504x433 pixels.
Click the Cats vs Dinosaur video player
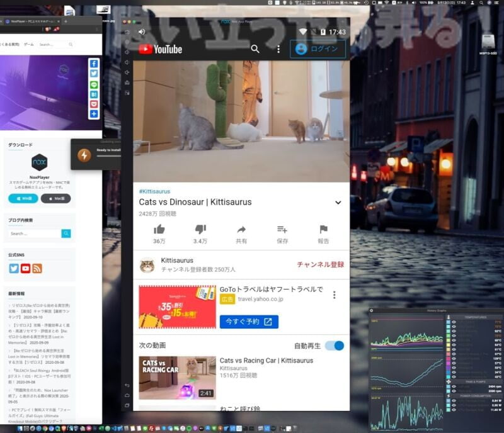[241, 121]
